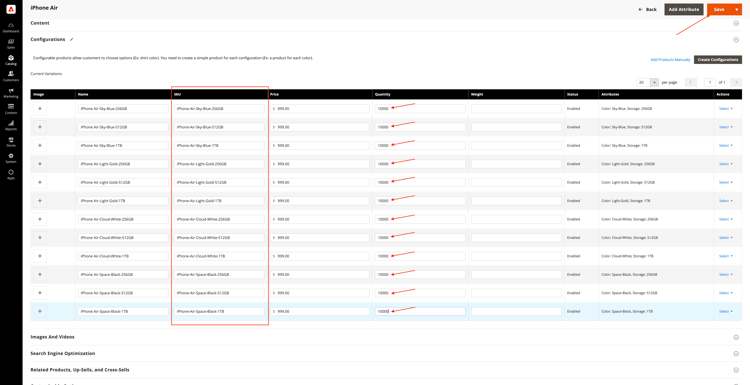
Task: Open the Customers sidebar menu
Action: (11, 77)
